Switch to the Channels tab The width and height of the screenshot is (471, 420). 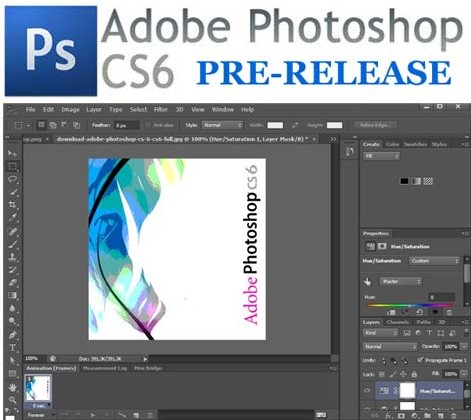[x=398, y=322]
